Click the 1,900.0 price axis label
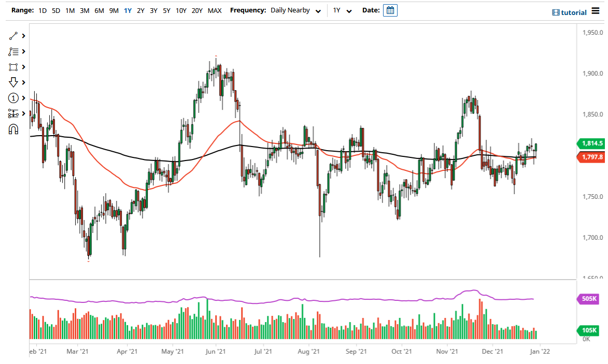The height and width of the screenshot is (364, 608). click(x=593, y=74)
